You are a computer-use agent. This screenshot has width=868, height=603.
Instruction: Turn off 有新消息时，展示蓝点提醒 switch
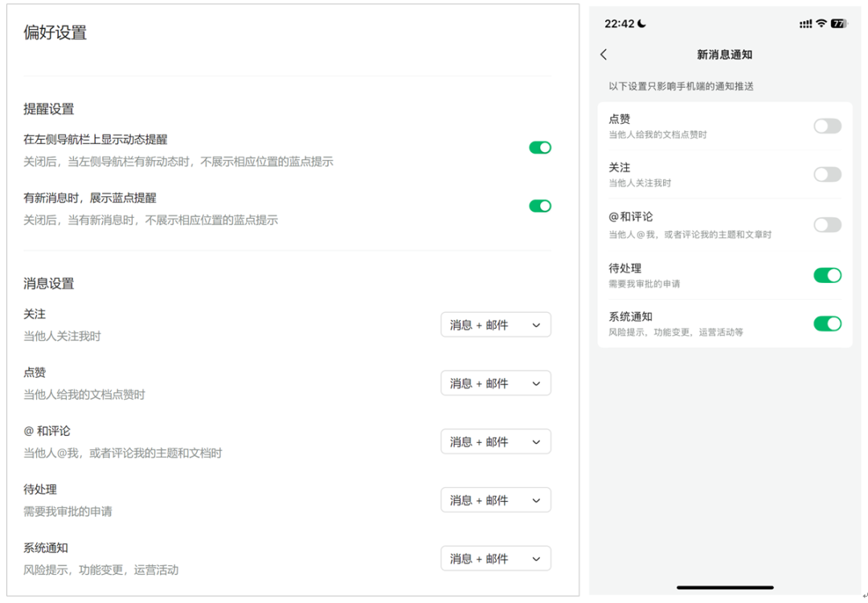pyautogui.click(x=540, y=206)
